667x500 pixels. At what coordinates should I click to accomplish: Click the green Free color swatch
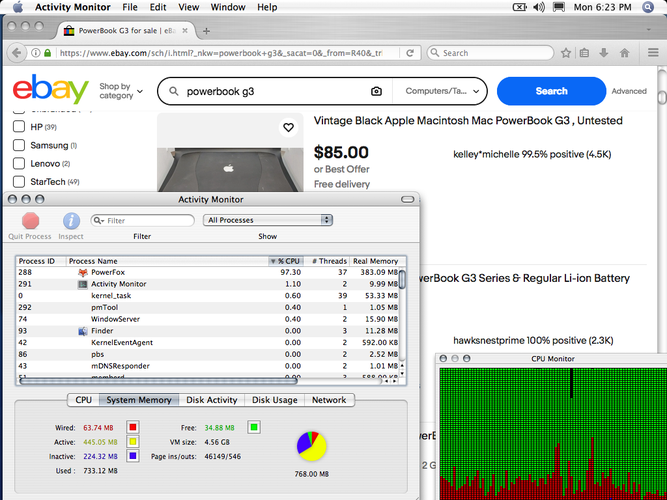click(x=254, y=427)
